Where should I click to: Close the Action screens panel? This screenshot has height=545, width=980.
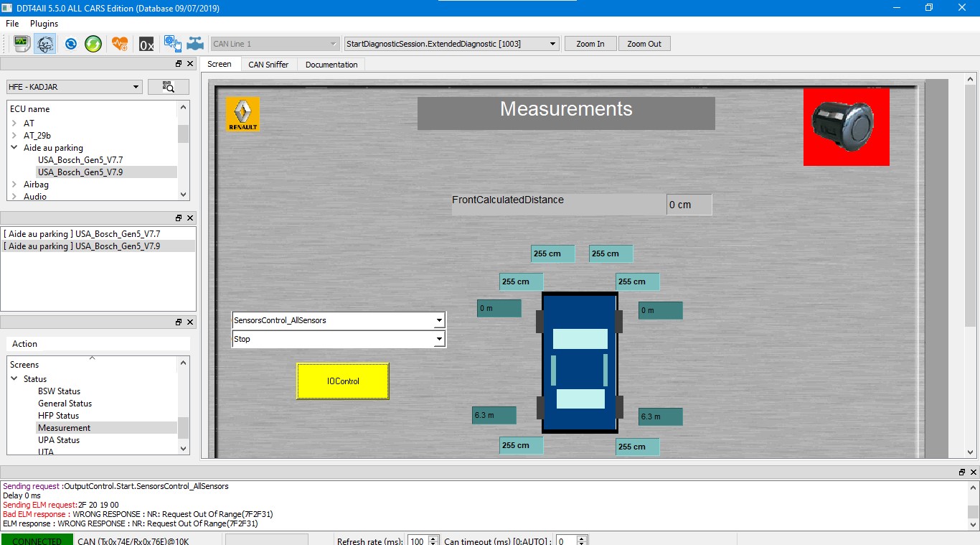[190, 322]
